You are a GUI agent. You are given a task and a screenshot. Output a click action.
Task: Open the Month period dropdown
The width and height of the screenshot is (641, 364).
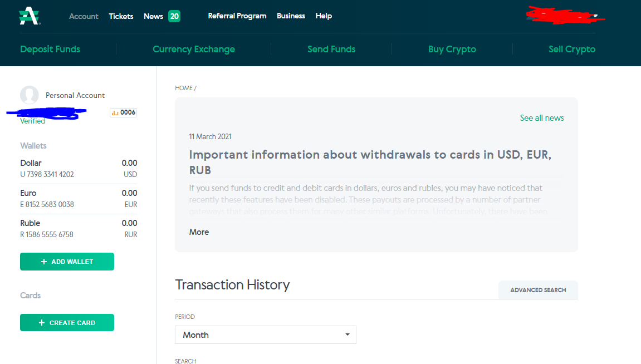pos(266,335)
